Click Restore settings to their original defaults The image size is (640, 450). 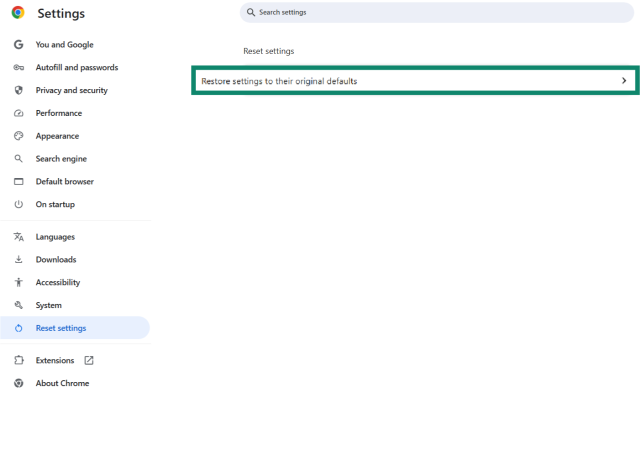280,81
